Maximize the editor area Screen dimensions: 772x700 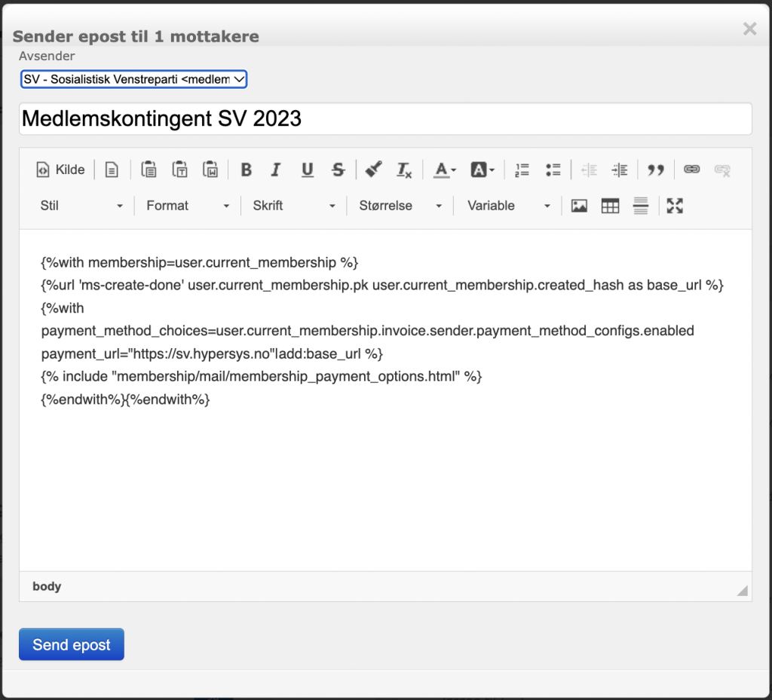click(675, 206)
